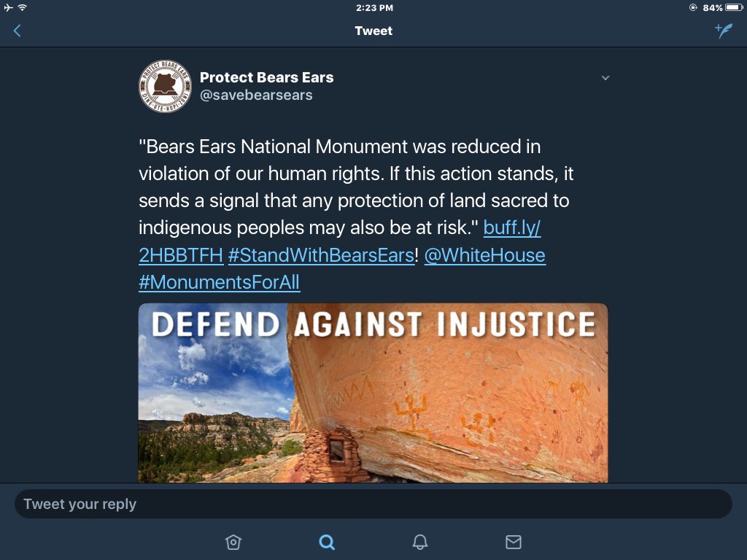747x560 pixels.
Task: Open the @savebearsears handle
Action: [x=256, y=95]
